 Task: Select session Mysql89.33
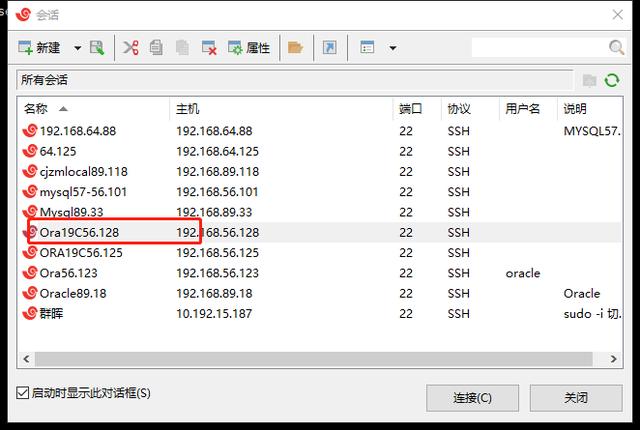click(x=71, y=212)
